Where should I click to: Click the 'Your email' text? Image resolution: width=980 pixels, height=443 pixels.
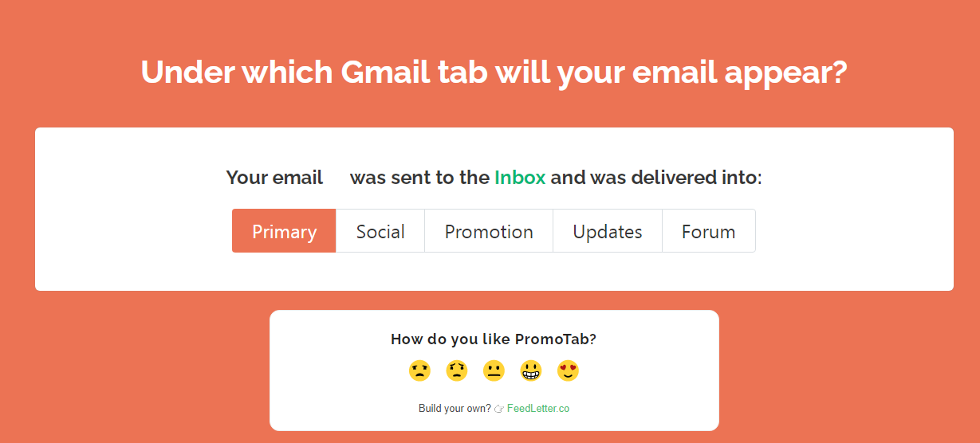274,177
